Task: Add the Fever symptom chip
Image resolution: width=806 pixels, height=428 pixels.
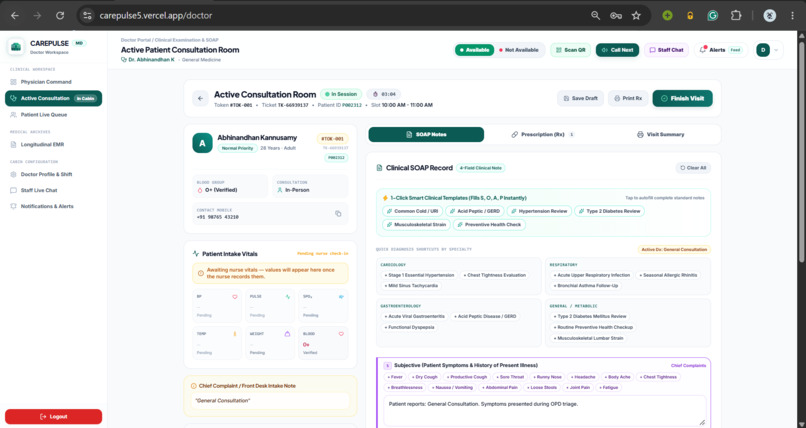Action: [395, 377]
